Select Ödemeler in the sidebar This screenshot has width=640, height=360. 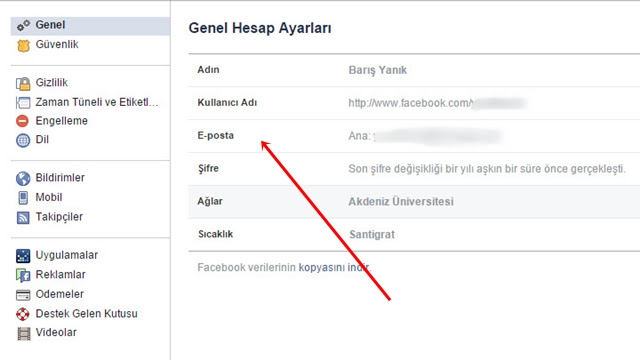coord(60,294)
